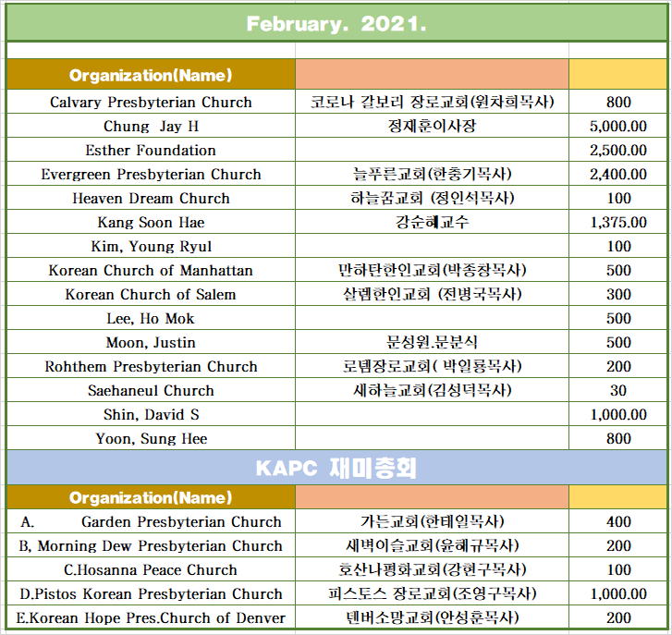Click the Korean name cell for Korean Church of Salem

(432, 294)
